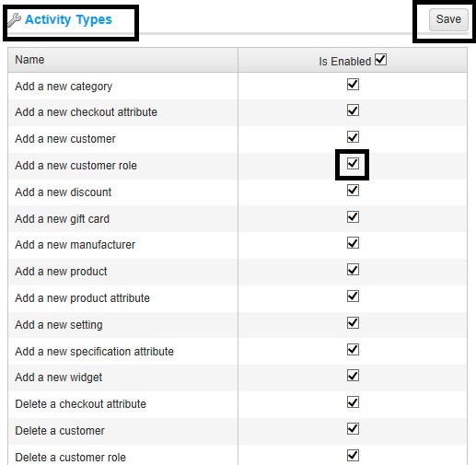Uncheck Add a new category checkbox
476x465 pixels.
click(x=353, y=85)
